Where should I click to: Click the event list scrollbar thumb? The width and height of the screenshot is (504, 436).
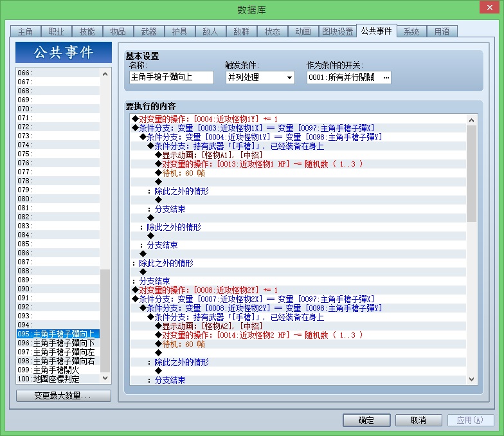pos(105,320)
